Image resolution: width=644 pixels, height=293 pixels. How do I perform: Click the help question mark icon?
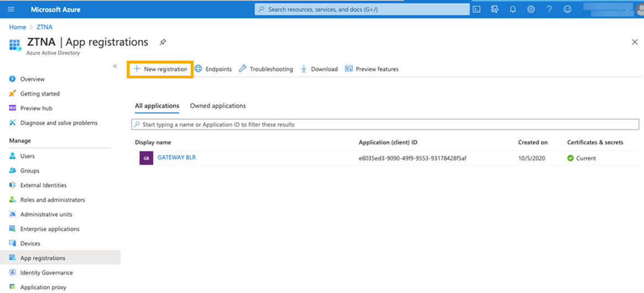click(549, 9)
